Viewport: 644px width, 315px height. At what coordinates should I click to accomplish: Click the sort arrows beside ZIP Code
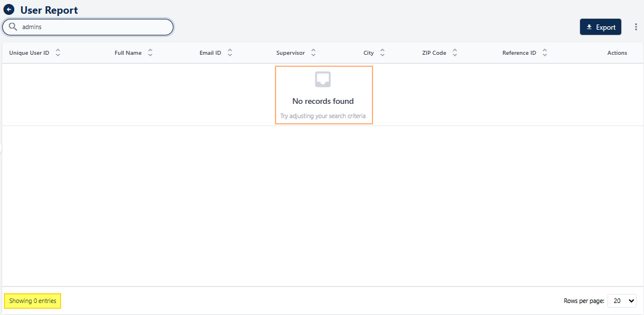455,53
